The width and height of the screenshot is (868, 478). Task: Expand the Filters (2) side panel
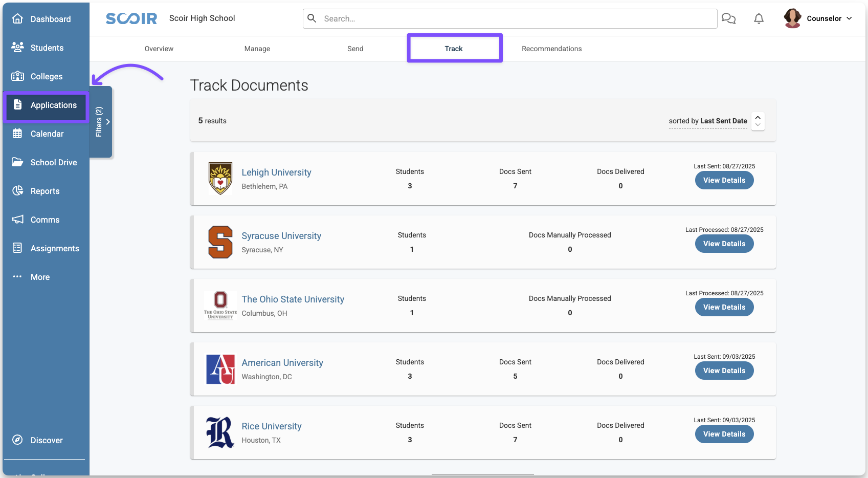point(101,122)
